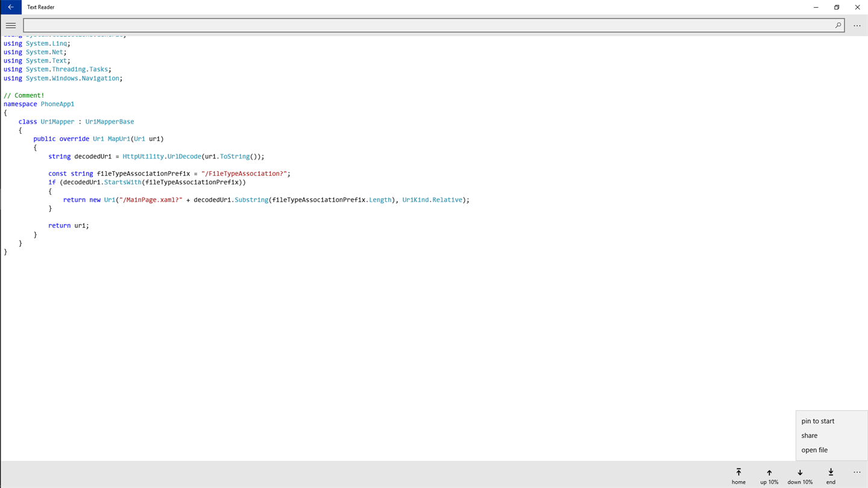Move down 10% in document

pyautogui.click(x=800, y=476)
